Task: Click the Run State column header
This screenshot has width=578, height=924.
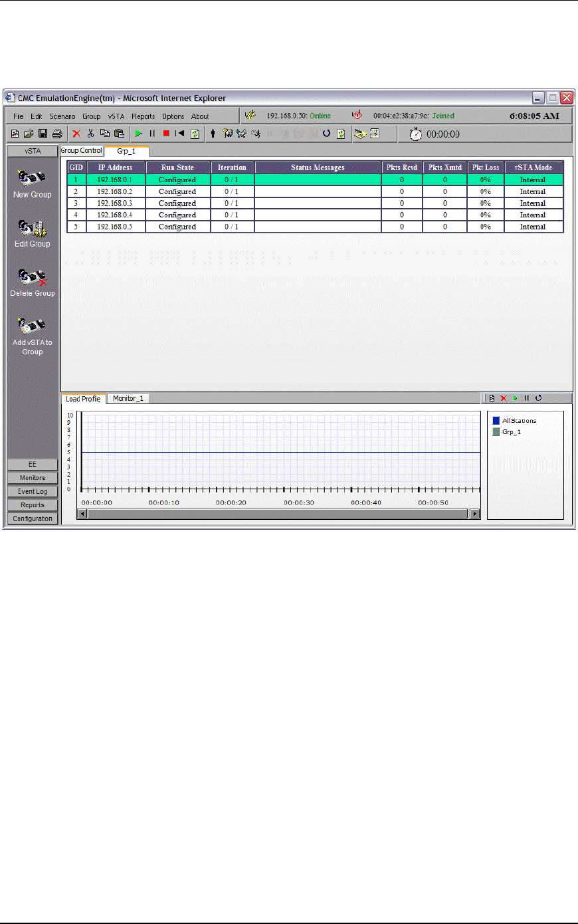Action: [x=177, y=168]
